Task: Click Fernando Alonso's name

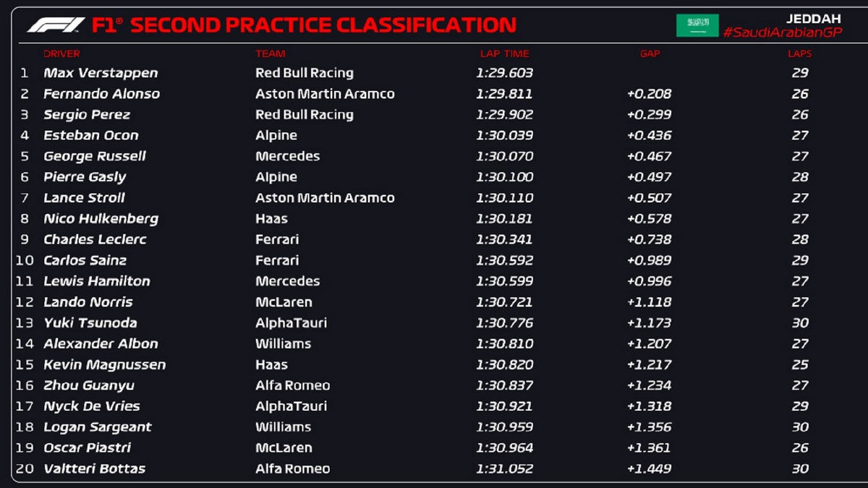Action: click(x=101, y=94)
